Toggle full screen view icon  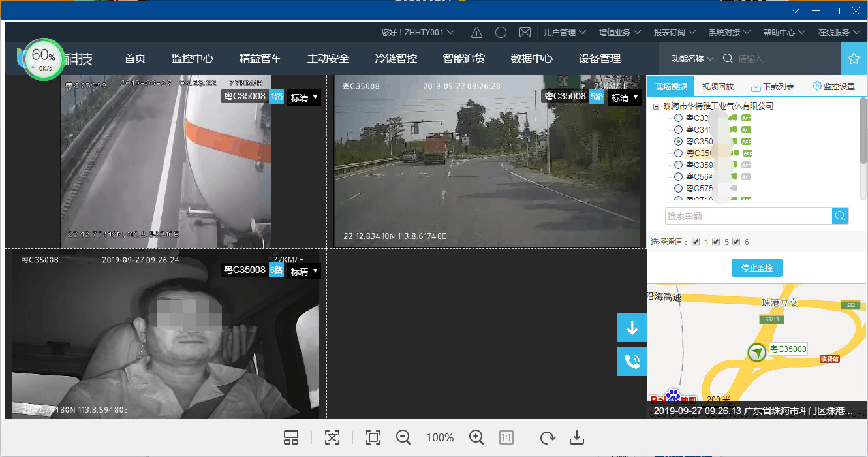[373, 437]
